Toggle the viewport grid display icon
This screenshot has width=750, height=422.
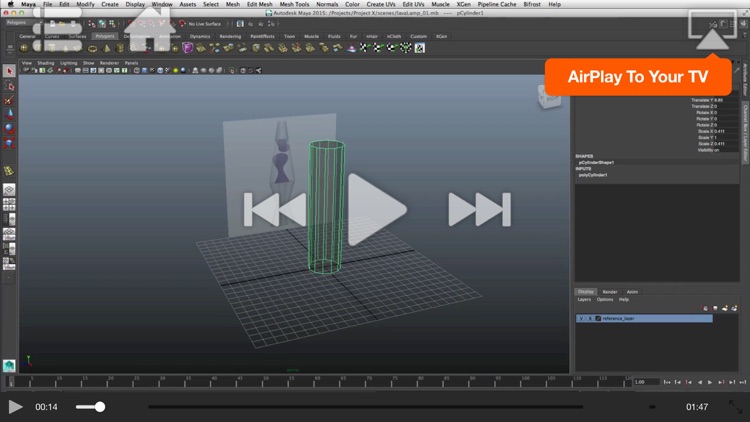(78, 70)
